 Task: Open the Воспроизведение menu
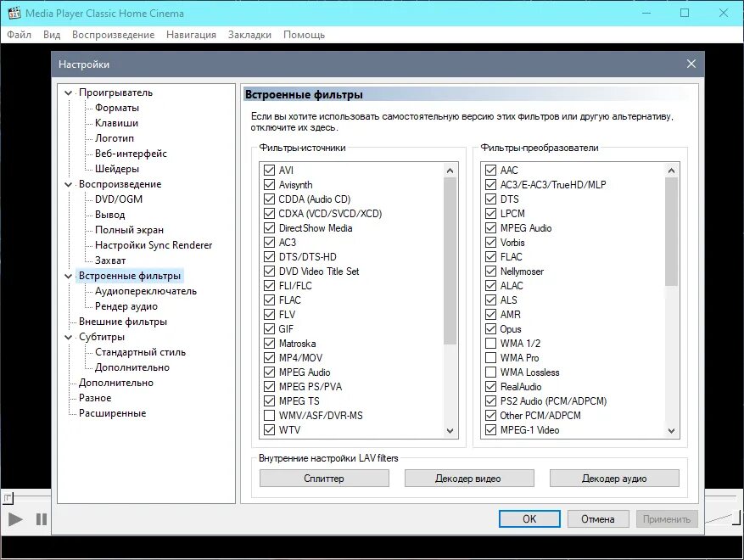tap(113, 35)
